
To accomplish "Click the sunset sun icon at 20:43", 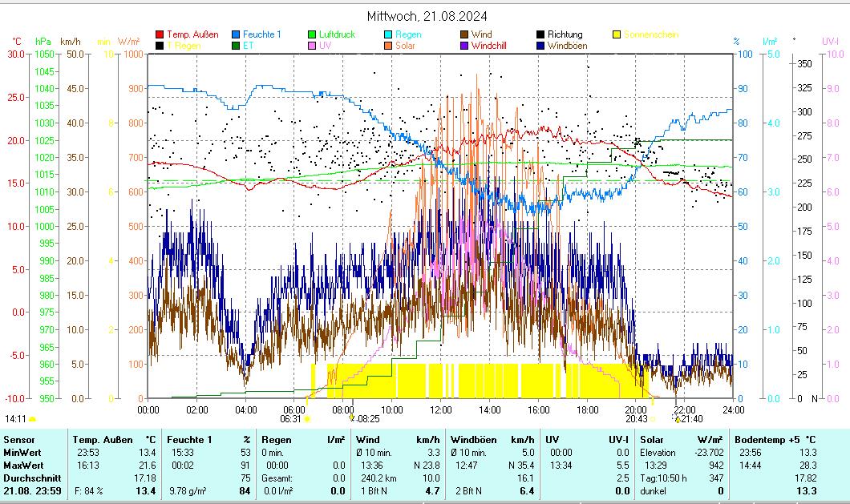I will tap(653, 419).
